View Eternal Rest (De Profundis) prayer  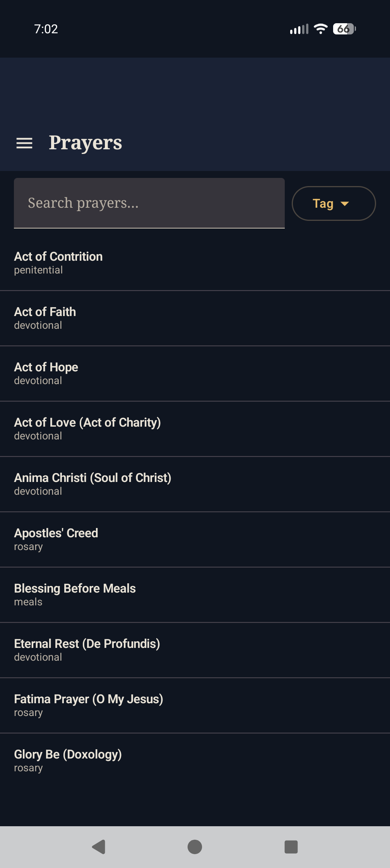87,650
